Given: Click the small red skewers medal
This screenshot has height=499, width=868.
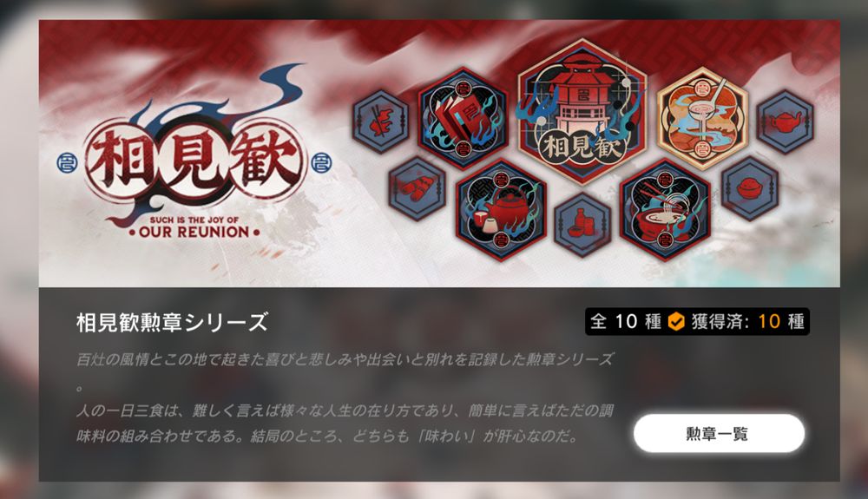Looking at the screenshot, I should click(417, 189).
